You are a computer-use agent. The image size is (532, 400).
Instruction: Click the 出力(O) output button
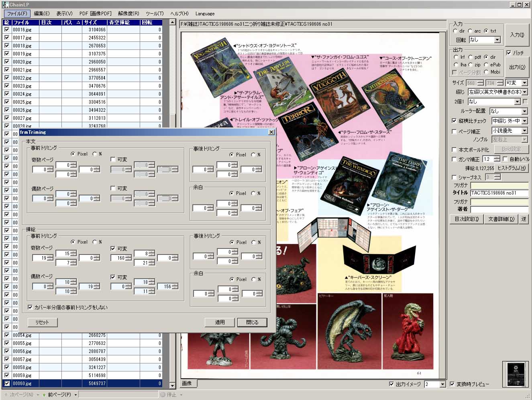click(517, 67)
